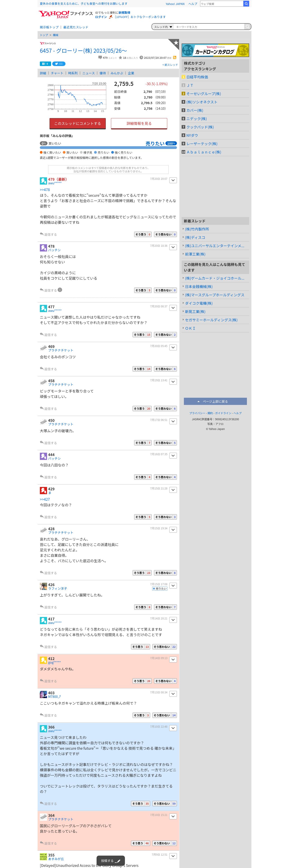The height and width of the screenshot is (868, 289).
Task: Vote そう思う on post 364
Action: coord(141,843)
